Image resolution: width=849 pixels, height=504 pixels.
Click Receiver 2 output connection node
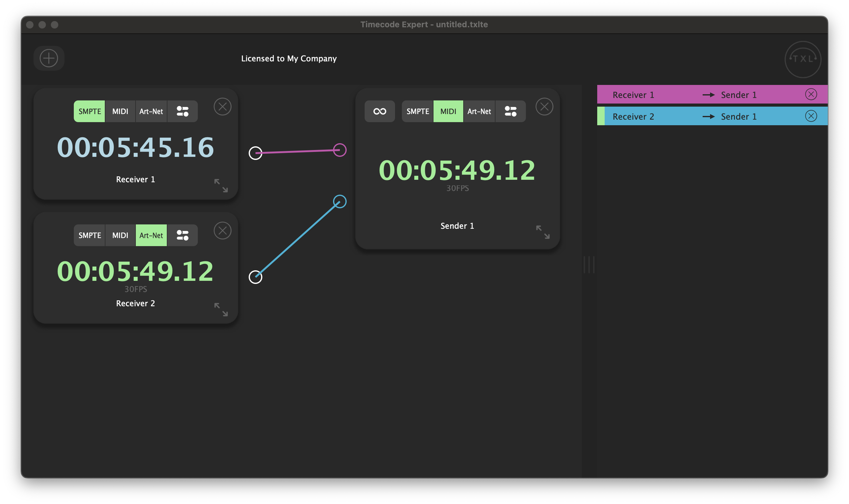256,277
